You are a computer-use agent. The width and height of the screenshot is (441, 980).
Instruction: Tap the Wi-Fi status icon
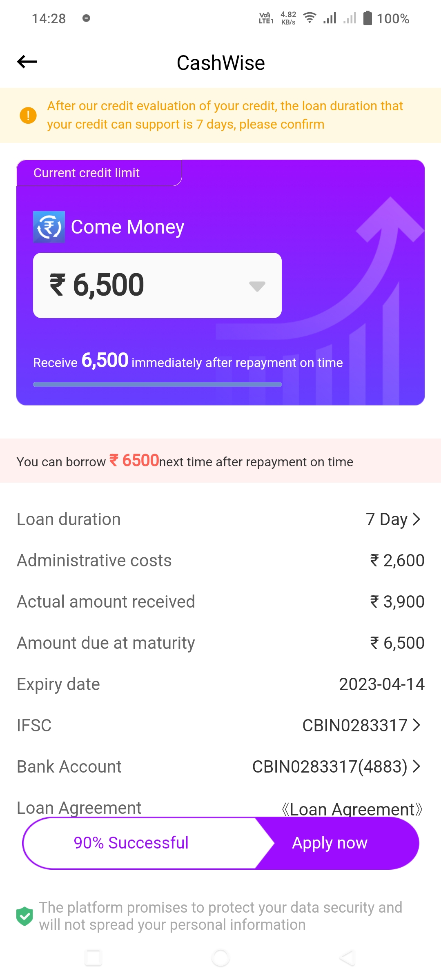(x=310, y=18)
